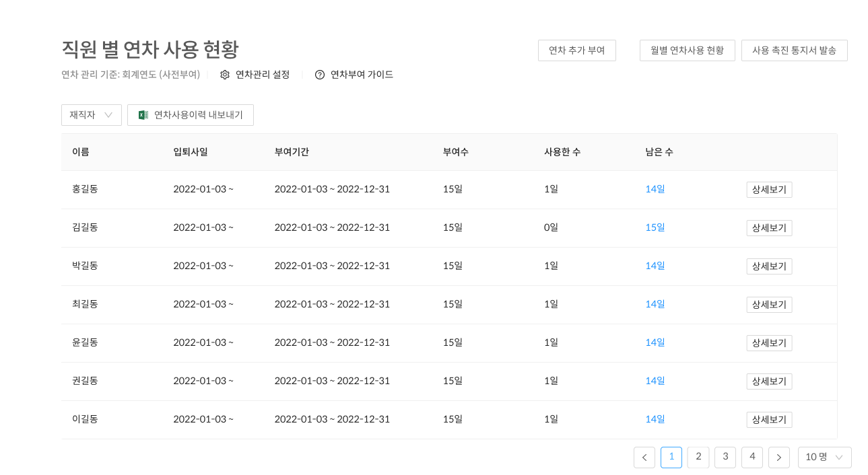Click the Excel icon on export button
The height and width of the screenshot is (475, 868).
click(x=143, y=115)
